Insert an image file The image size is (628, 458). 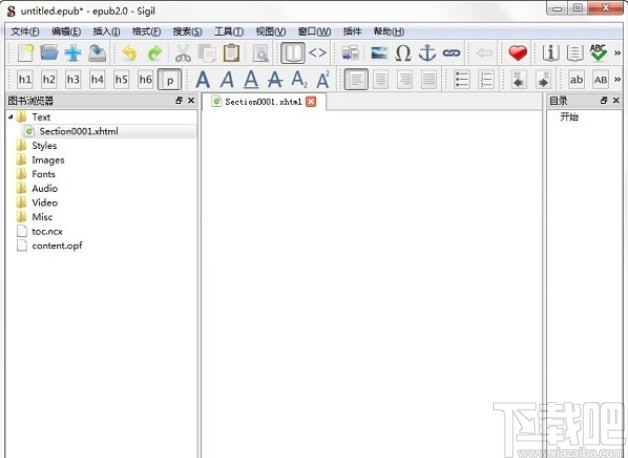[x=379, y=53]
